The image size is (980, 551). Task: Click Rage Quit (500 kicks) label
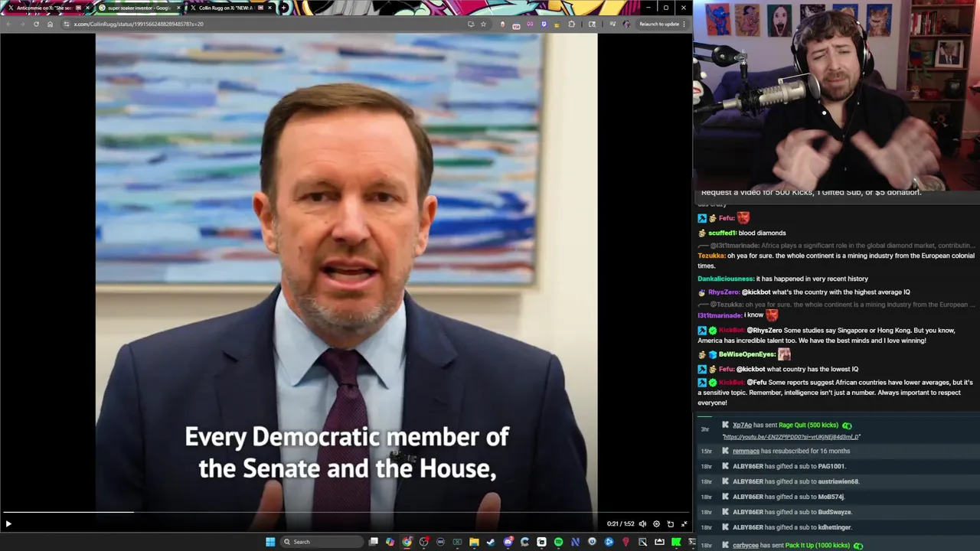[x=808, y=425]
